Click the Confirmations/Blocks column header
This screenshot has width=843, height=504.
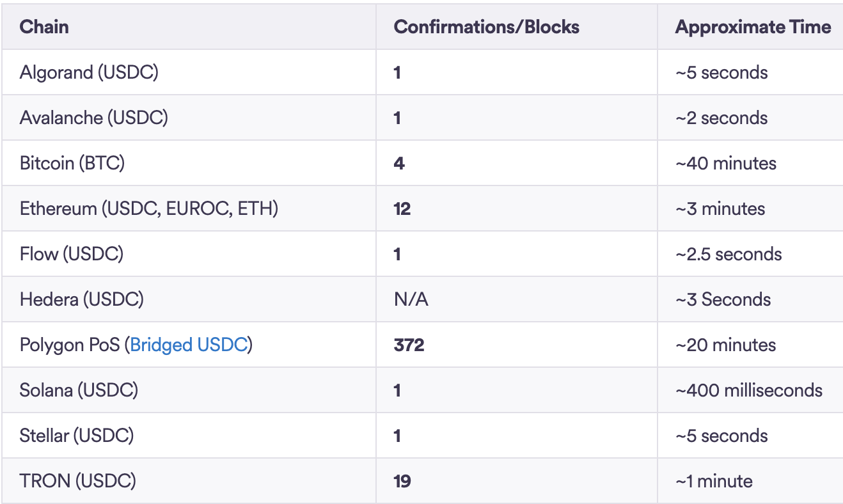[x=486, y=27]
